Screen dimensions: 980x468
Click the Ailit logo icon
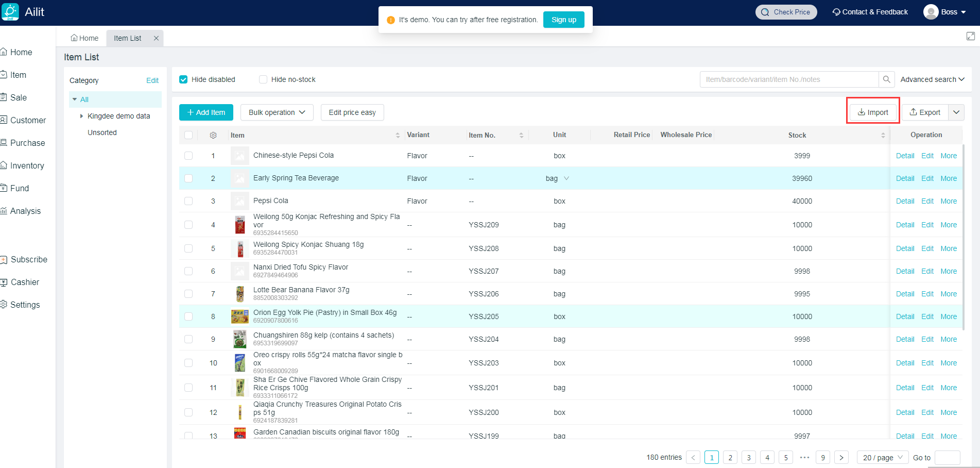(x=10, y=12)
